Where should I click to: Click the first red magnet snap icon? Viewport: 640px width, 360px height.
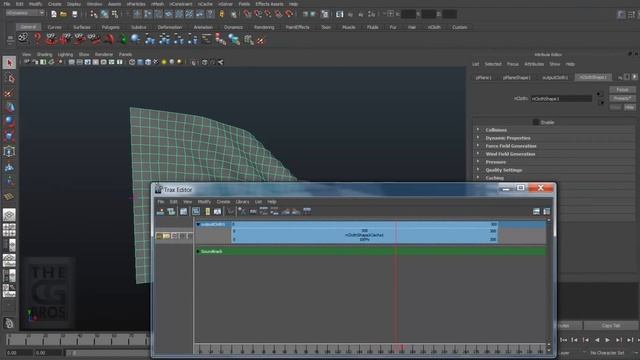[x=247, y=14]
